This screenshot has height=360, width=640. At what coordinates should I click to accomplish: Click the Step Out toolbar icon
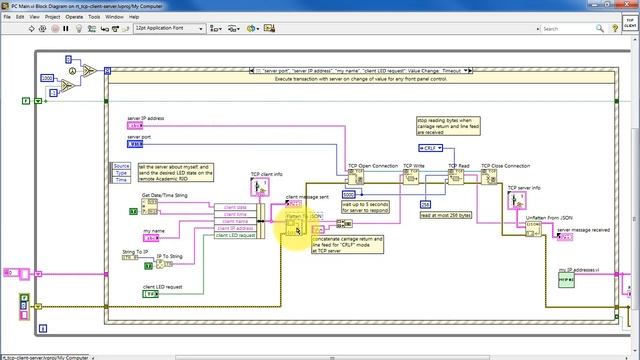tap(126, 29)
